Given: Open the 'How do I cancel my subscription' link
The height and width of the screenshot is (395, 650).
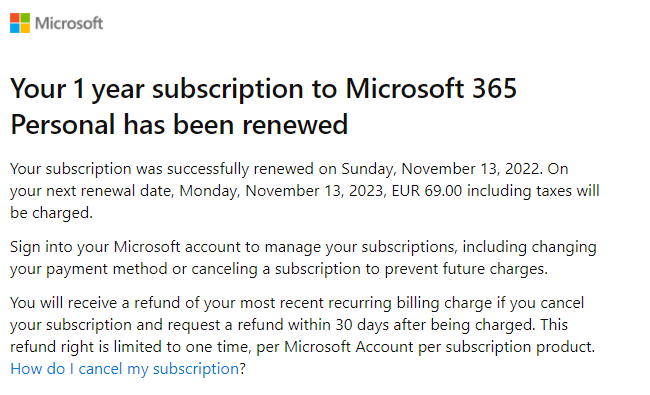Looking at the screenshot, I should point(124,368).
